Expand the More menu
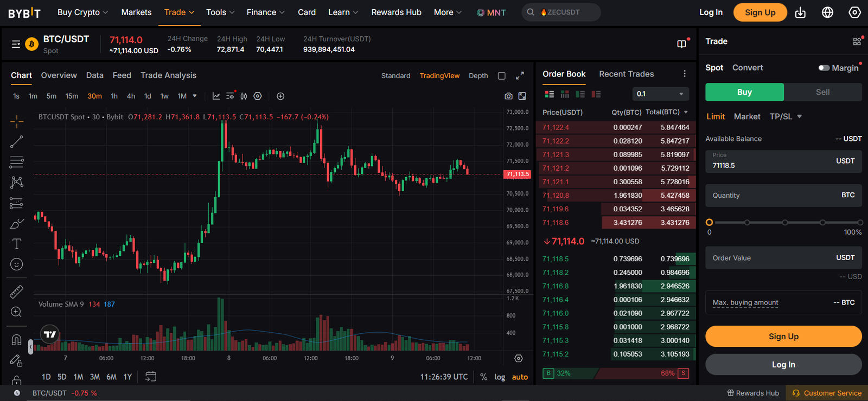Image resolution: width=868 pixels, height=401 pixels. [x=448, y=12]
